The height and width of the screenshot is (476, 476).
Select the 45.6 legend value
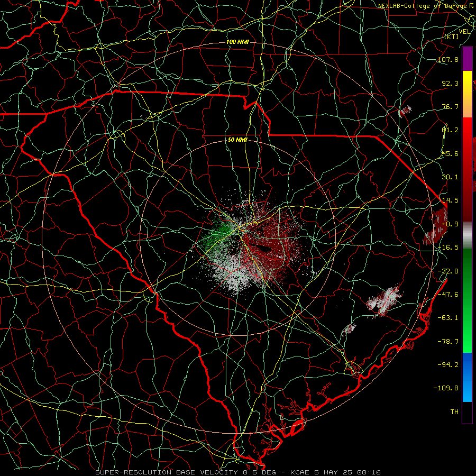pos(450,153)
